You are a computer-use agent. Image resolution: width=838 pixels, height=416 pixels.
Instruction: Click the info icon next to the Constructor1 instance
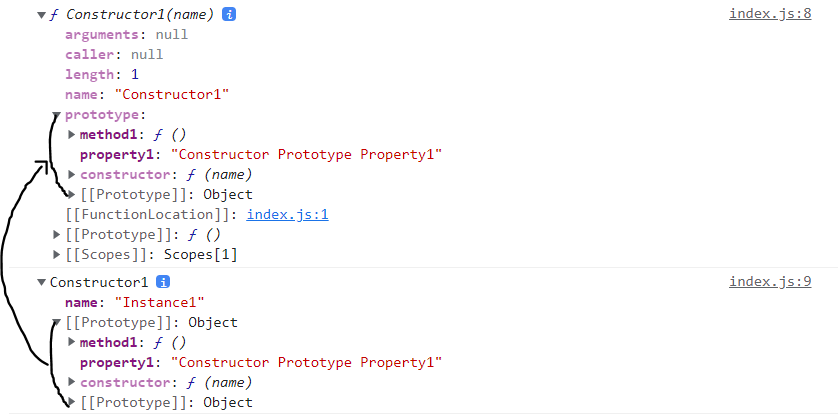(x=163, y=282)
